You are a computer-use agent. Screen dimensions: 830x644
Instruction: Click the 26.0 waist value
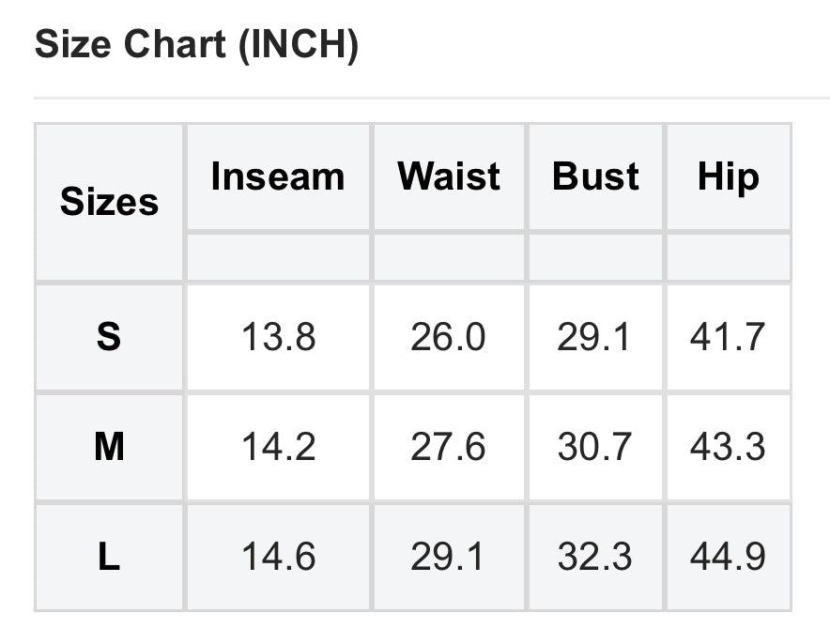click(448, 337)
